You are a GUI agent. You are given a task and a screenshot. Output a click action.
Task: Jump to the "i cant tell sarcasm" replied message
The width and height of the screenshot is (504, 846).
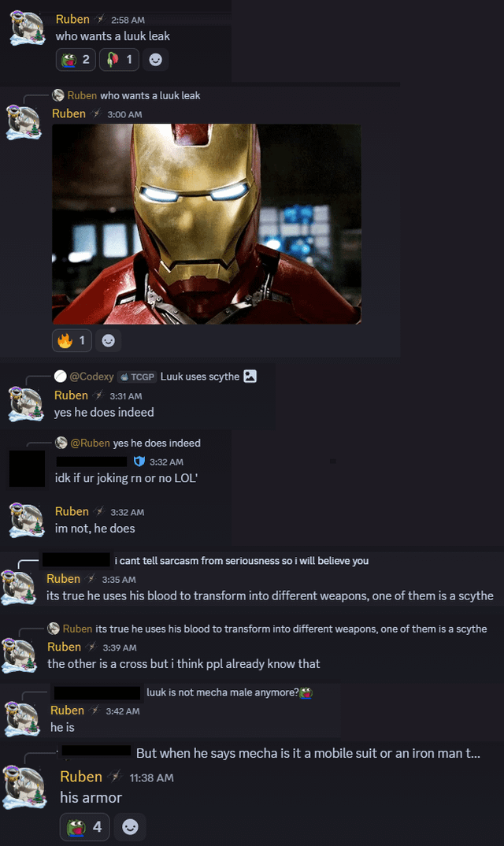[241, 561]
